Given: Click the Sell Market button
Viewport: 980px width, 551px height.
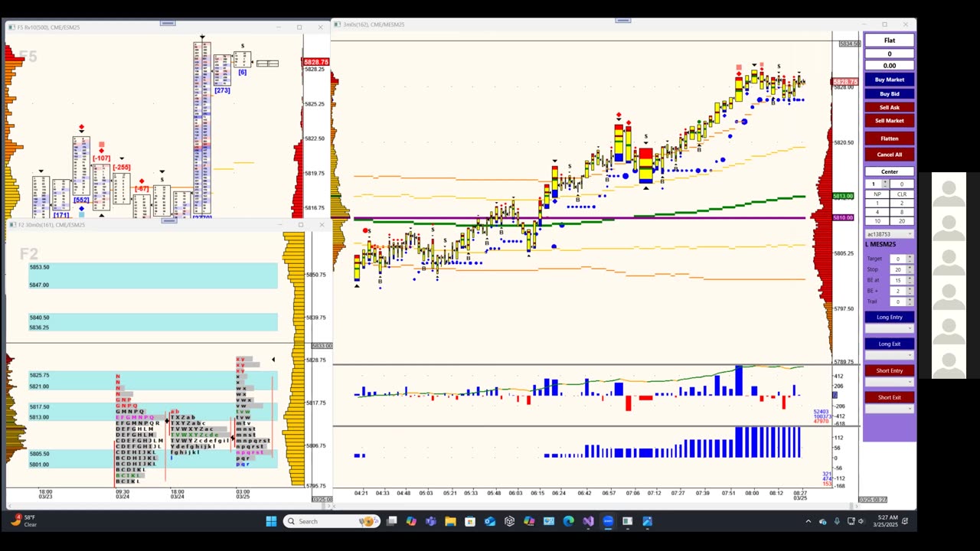Looking at the screenshot, I should [x=890, y=120].
